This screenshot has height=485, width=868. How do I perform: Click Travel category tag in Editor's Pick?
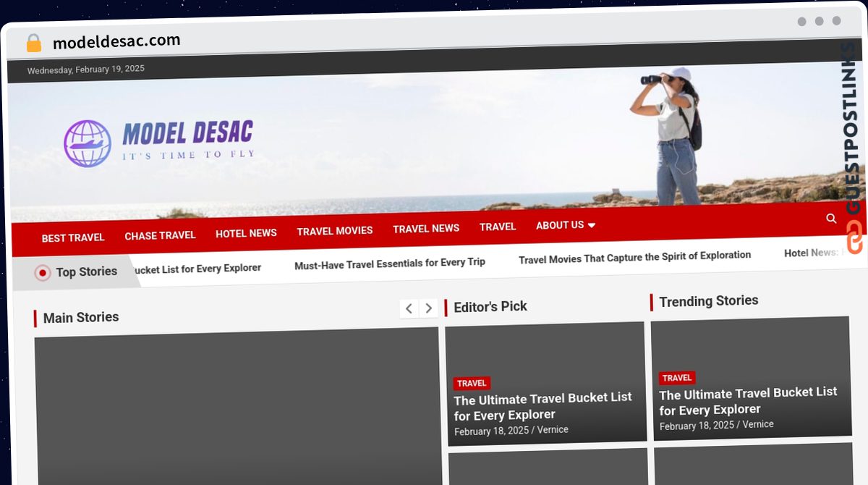point(472,384)
